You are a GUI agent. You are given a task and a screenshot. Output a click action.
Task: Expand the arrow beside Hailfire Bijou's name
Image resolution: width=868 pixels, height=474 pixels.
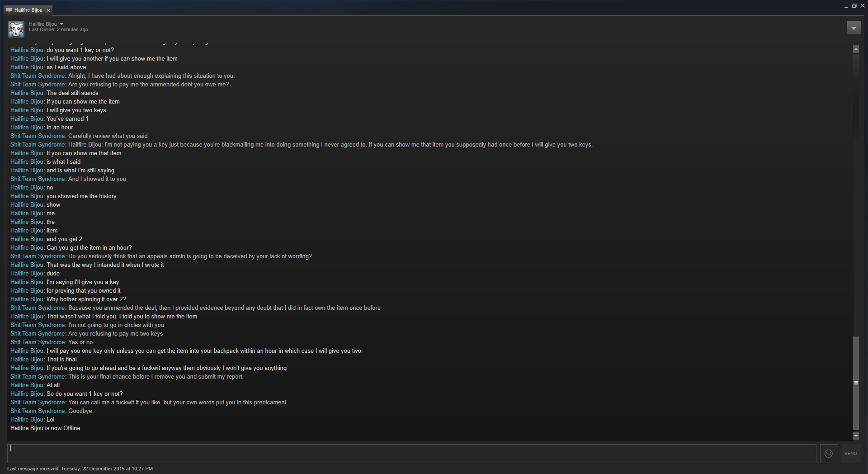tap(62, 24)
